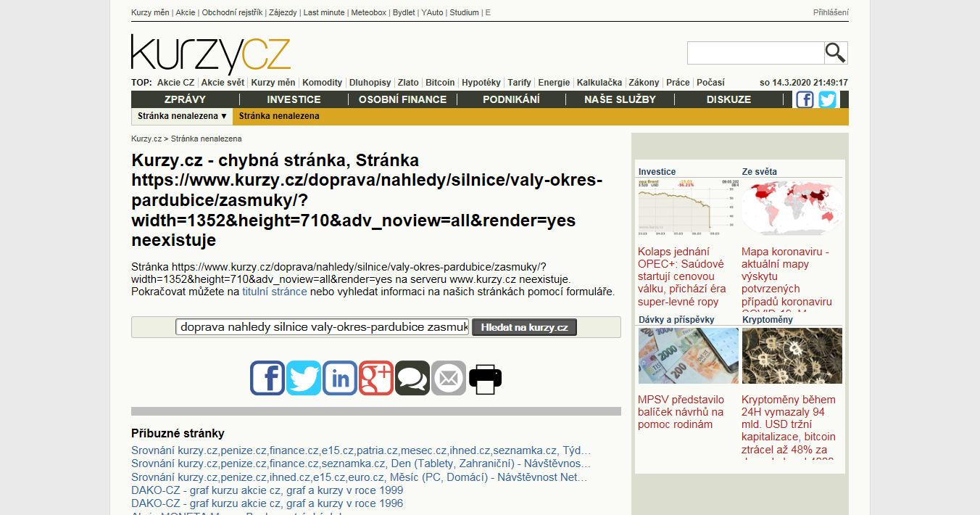Share page via large Facebook icon

(x=267, y=378)
